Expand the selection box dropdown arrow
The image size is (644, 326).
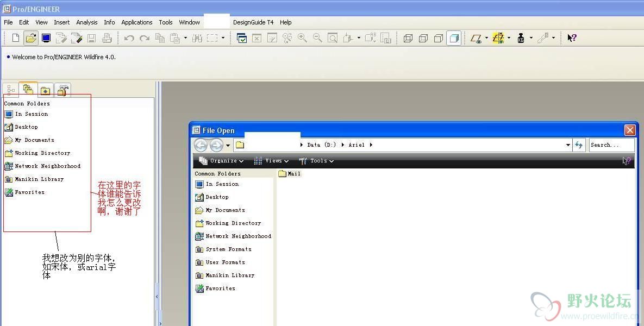click(x=223, y=38)
